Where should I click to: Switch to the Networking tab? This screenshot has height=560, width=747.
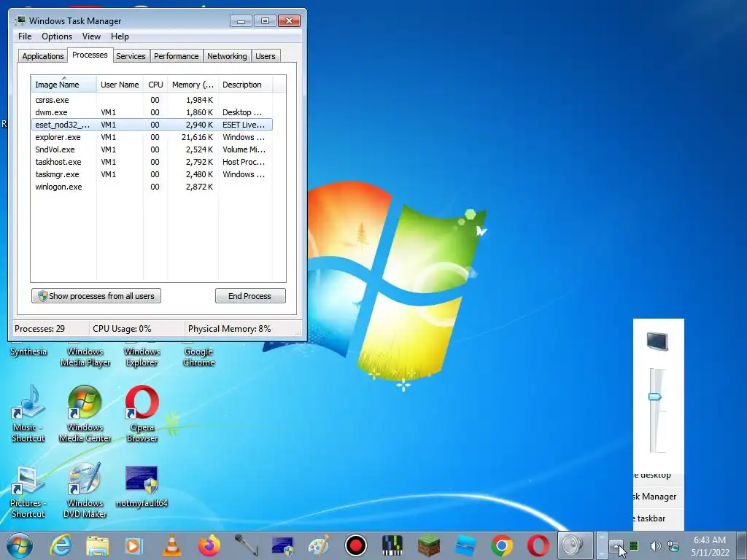click(x=227, y=56)
